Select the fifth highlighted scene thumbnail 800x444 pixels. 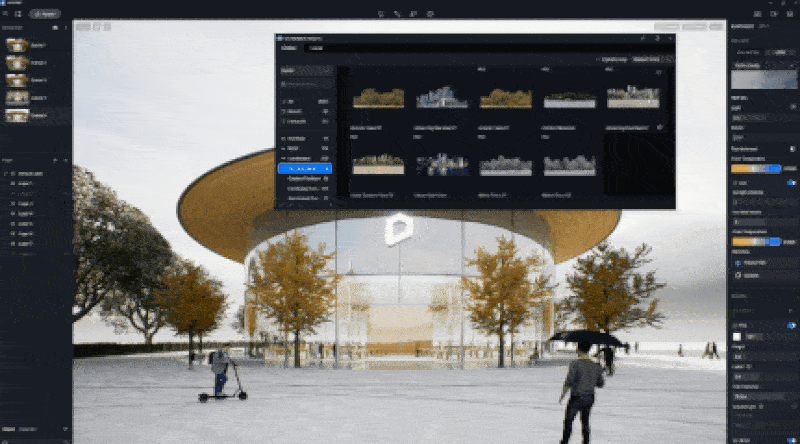[17, 116]
